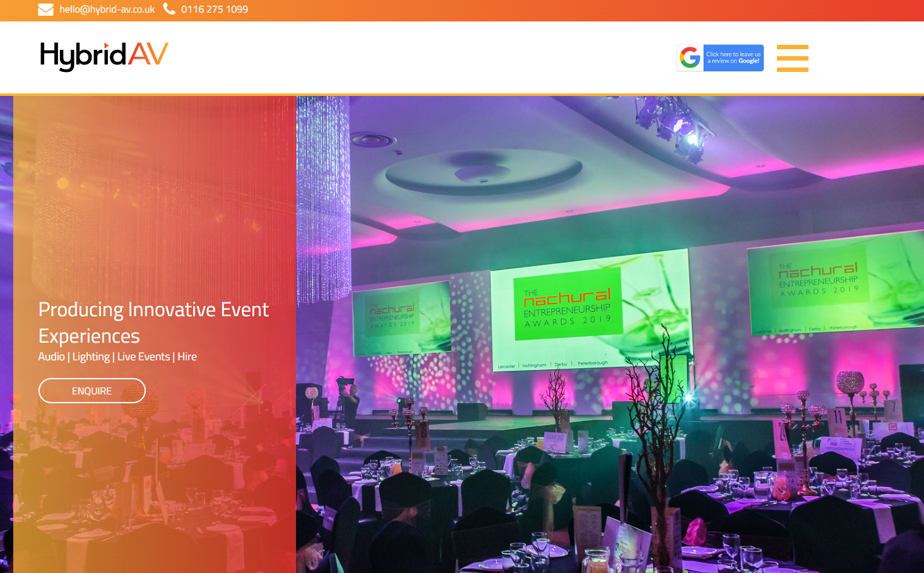Click the Google G logo
The height and width of the screenshot is (573, 924).
pyautogui.click(x=690, y=57)
